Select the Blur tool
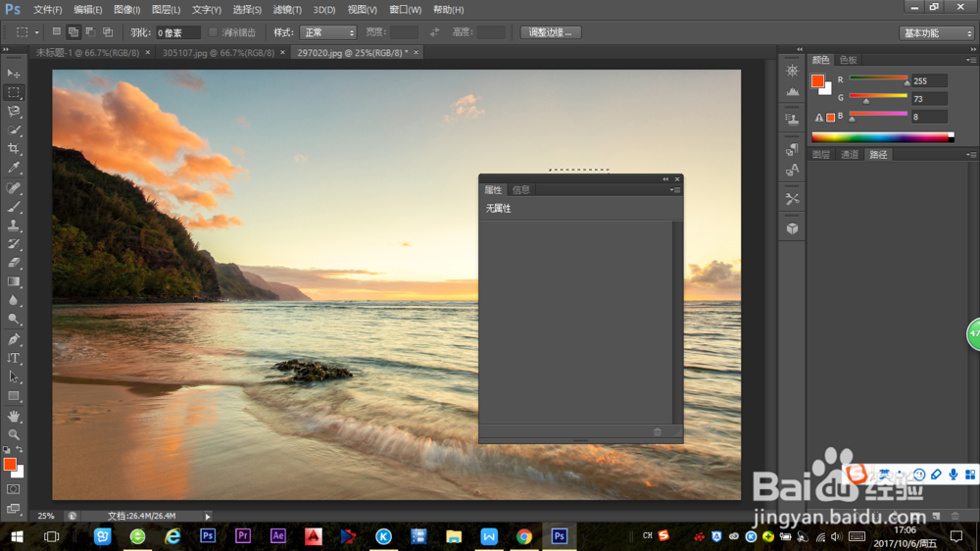 [13, 300]
